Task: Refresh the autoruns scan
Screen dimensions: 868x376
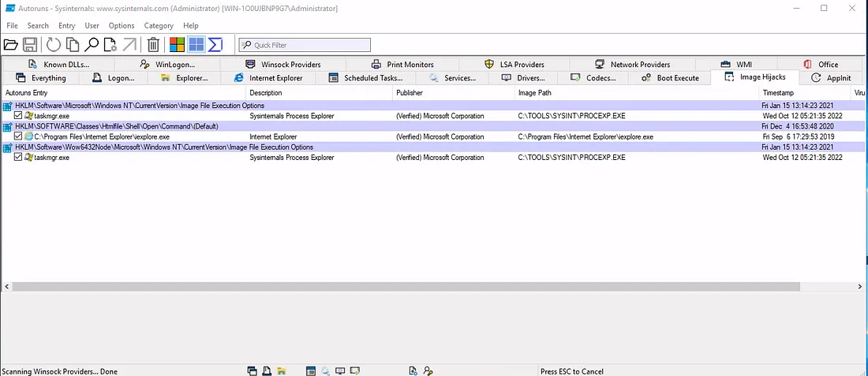Action: point(53,45)
